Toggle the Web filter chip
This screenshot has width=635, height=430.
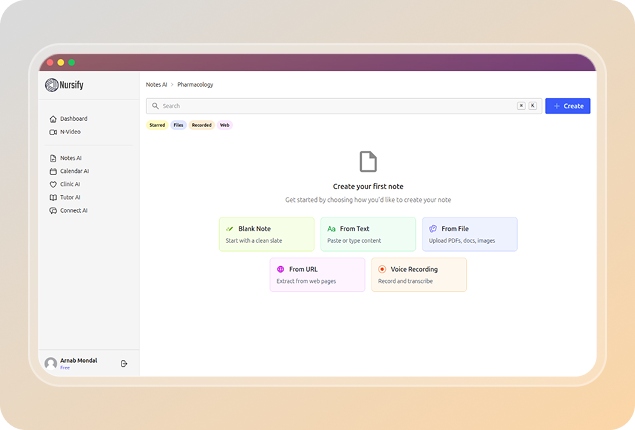225,125
